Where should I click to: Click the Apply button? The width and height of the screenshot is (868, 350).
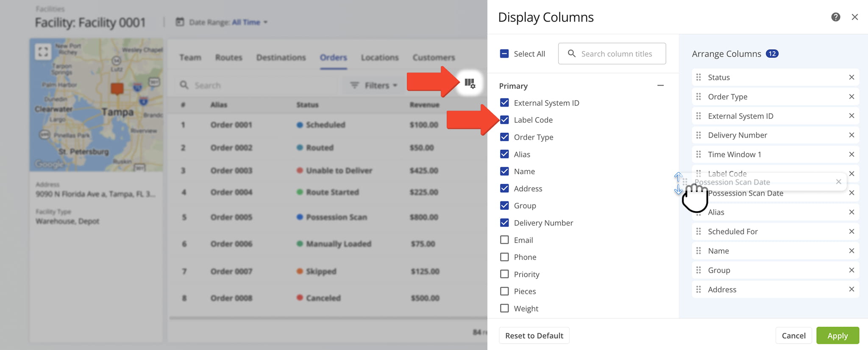pyautogui.click(x=837, y=336)
